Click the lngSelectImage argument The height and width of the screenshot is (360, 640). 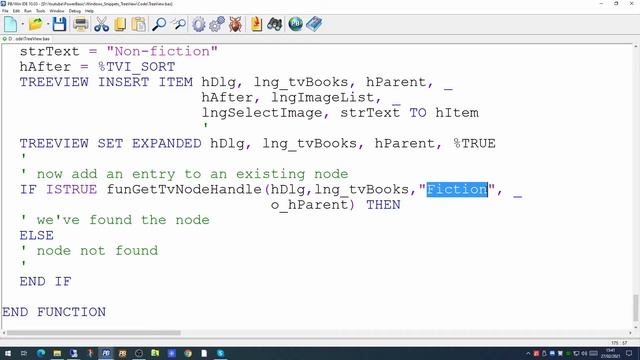click(x=262, y=113)
